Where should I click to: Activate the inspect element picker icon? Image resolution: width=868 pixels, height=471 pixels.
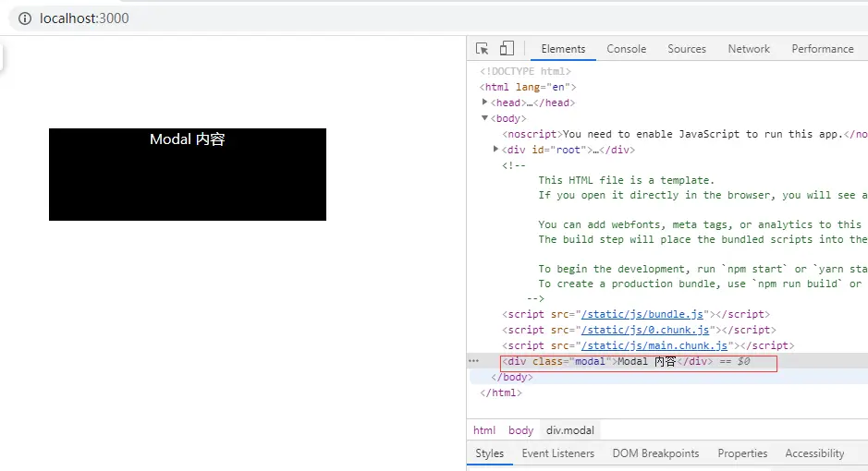pos(483,49)
